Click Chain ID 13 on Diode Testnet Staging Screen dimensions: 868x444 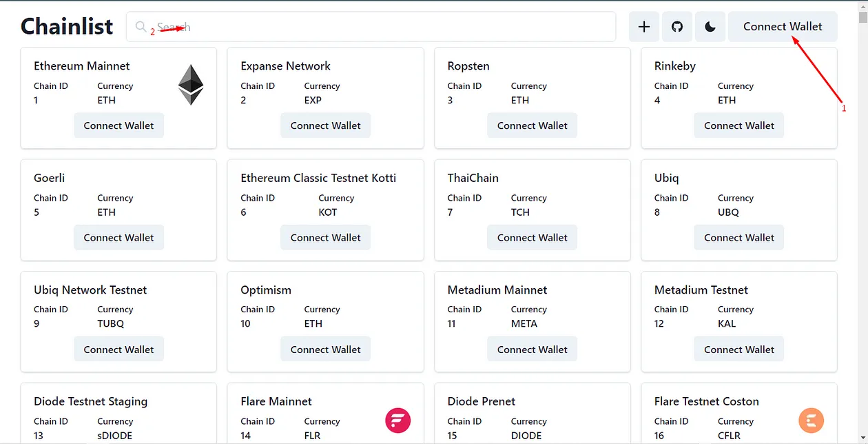(39, 436)
